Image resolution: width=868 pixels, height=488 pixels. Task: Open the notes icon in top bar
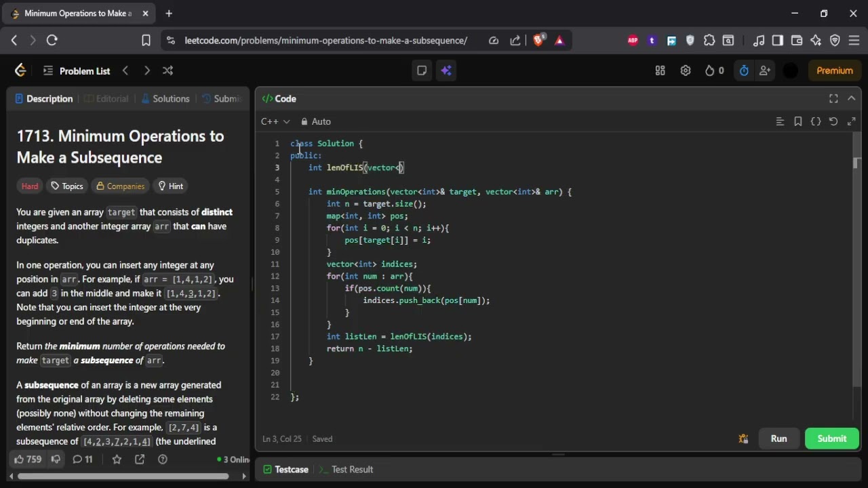point(422,70)
